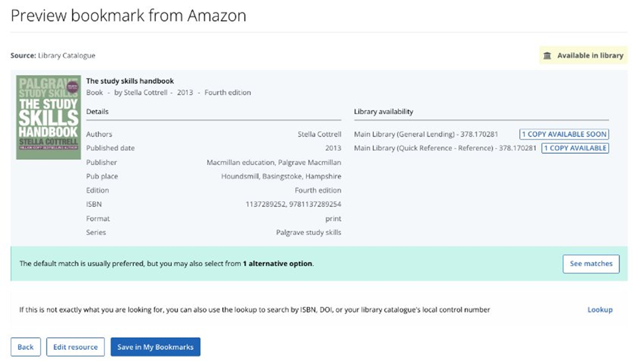This screenshot has height=361, width=644.
Task: Go Back to the previous page
Action: click(26, 347)
